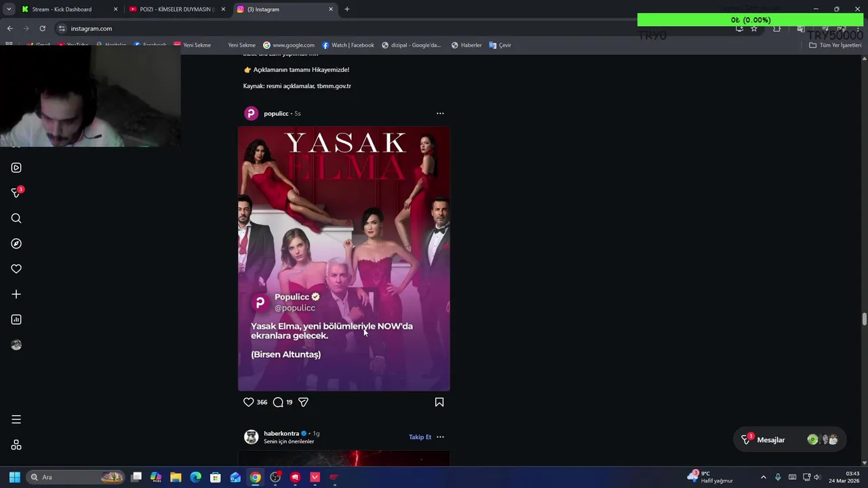This screenshot has height=488, width=868.
Task: Open Tüm Yer İşaretleri folder
Action: 835,45
